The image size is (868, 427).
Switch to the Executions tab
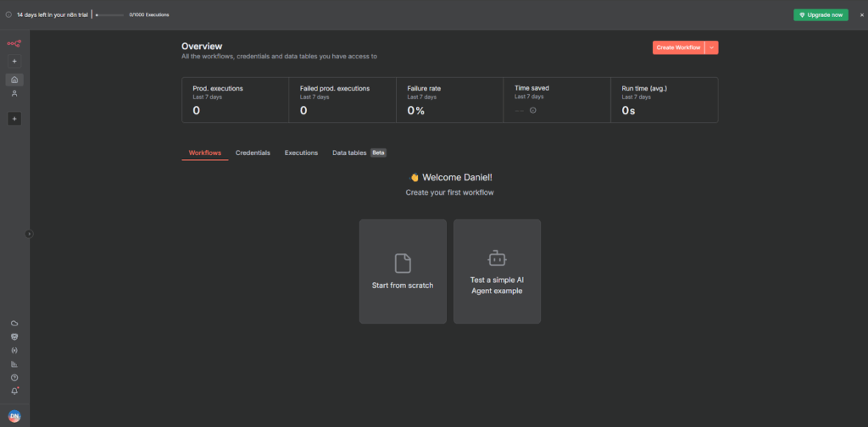point(301,152)
